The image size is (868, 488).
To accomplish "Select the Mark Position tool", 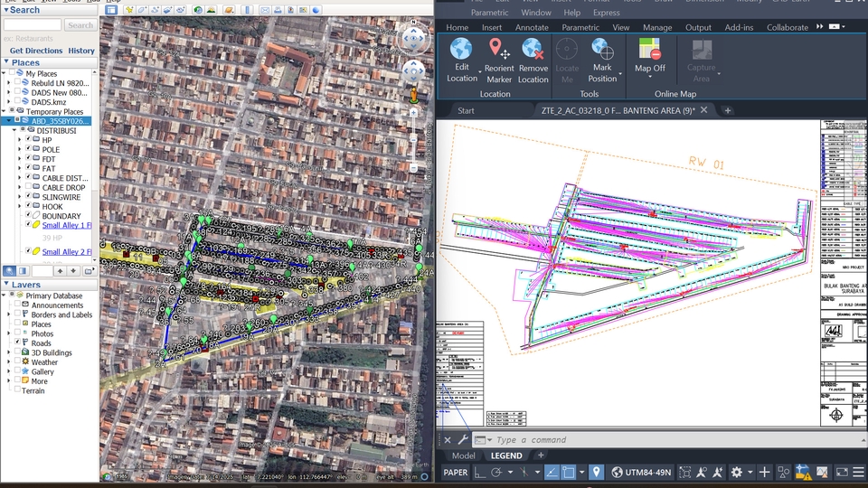I will coord(602,49).
